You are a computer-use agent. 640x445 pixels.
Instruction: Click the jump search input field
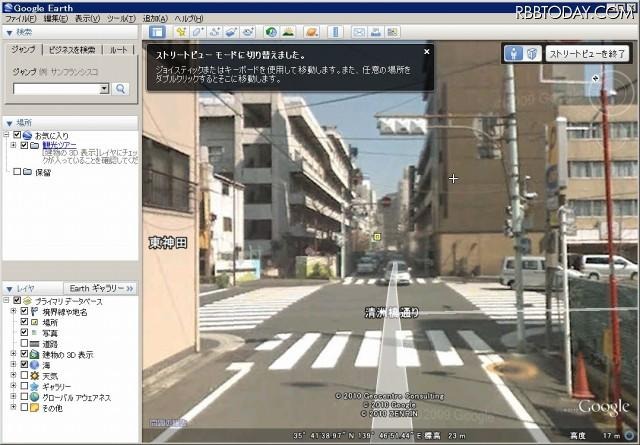55,88
